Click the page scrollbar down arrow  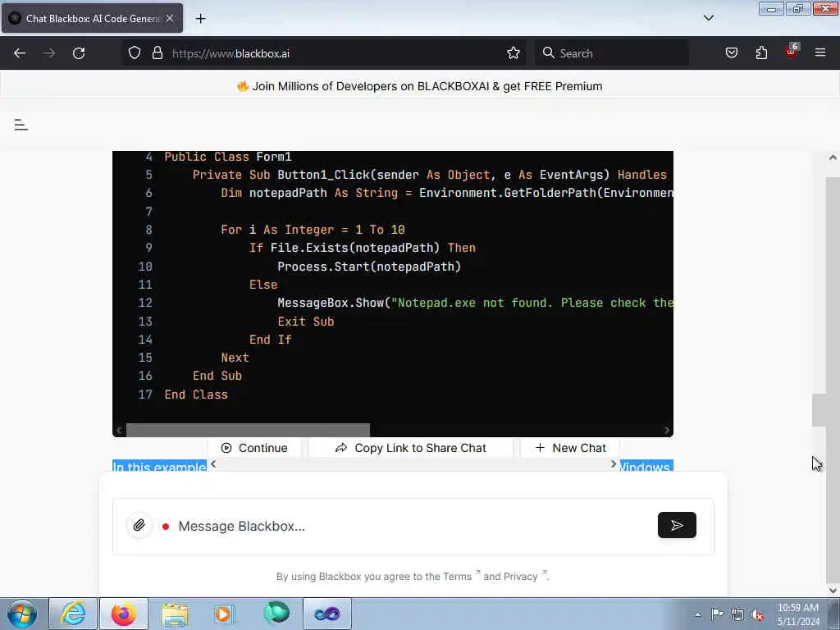pos(833,590)
